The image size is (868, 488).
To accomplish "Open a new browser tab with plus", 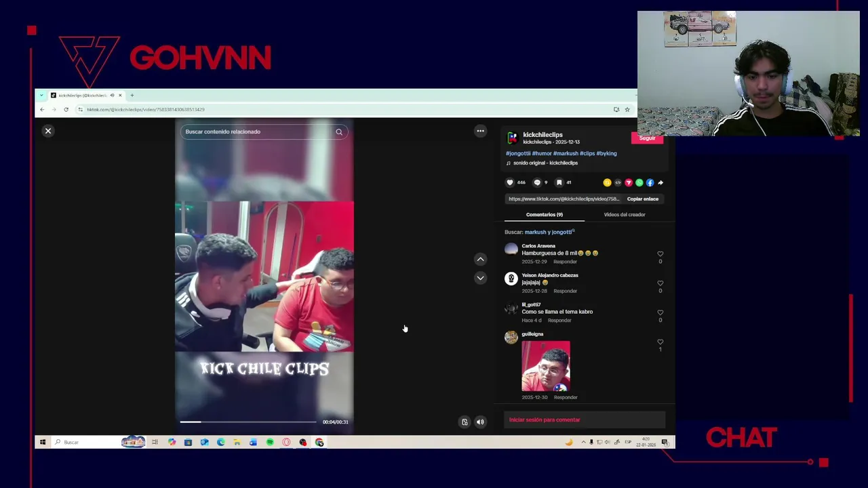I will 132,96.
